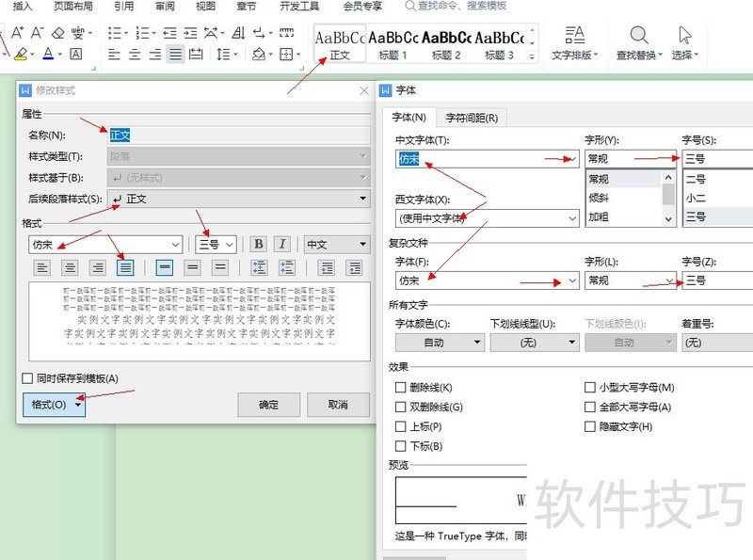Open the 字体颜色 color dropdown
Screen dimensions: 753x560
pos(476,343)
